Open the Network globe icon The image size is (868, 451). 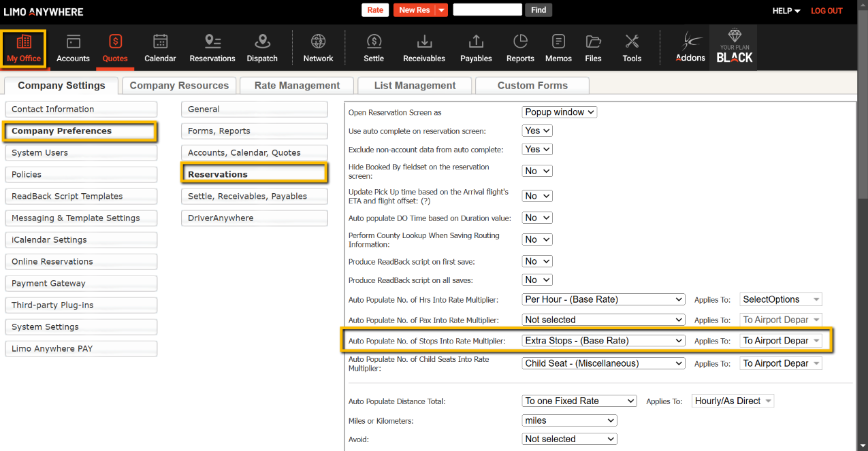pos(318,42)
